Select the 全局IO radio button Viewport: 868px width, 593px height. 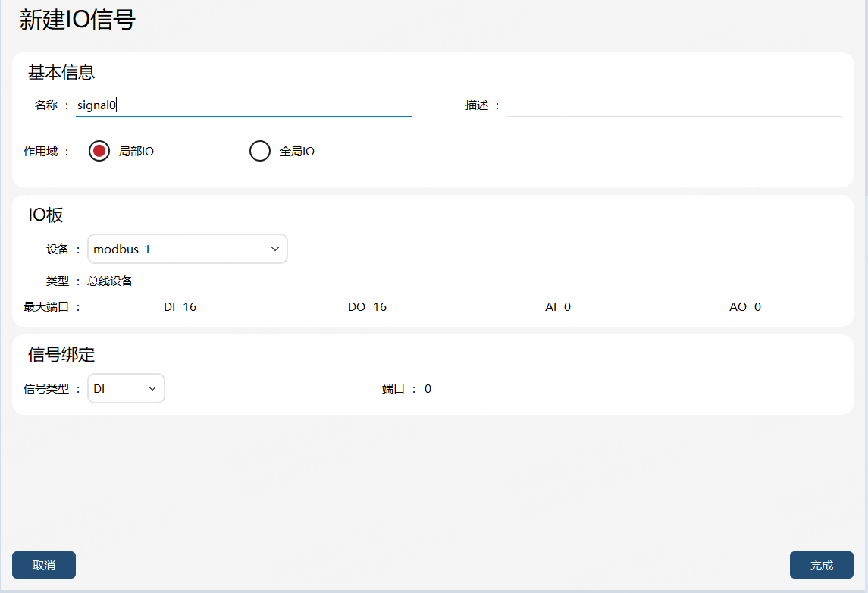(259, 151)
